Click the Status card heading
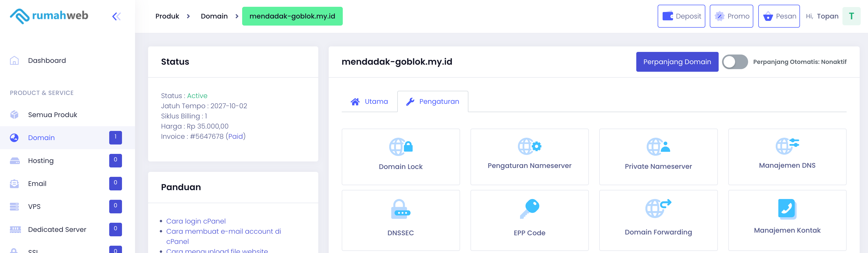The width and height of the screenshot is (868, 253). tap(175, 62)
